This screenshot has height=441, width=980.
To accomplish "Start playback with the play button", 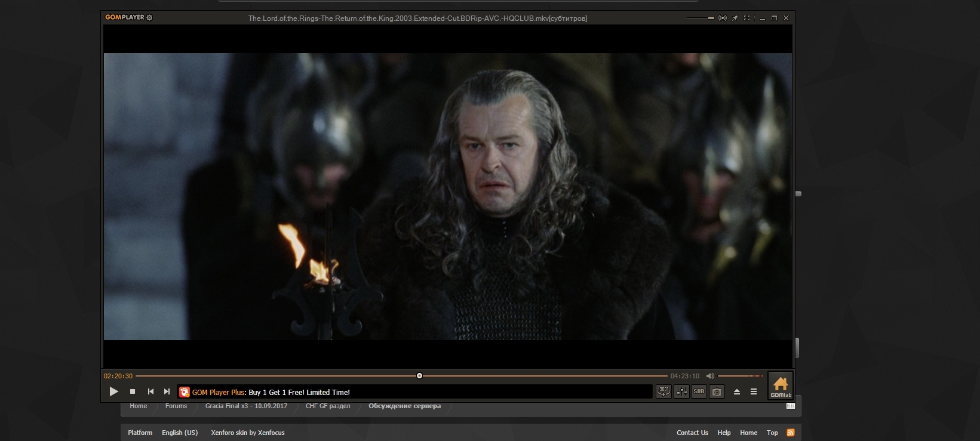I will click(x=113, y=391).
